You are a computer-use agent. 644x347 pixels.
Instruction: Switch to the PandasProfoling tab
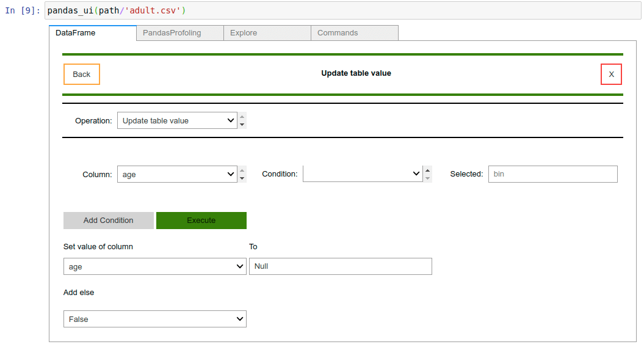[x=179, y=33]
